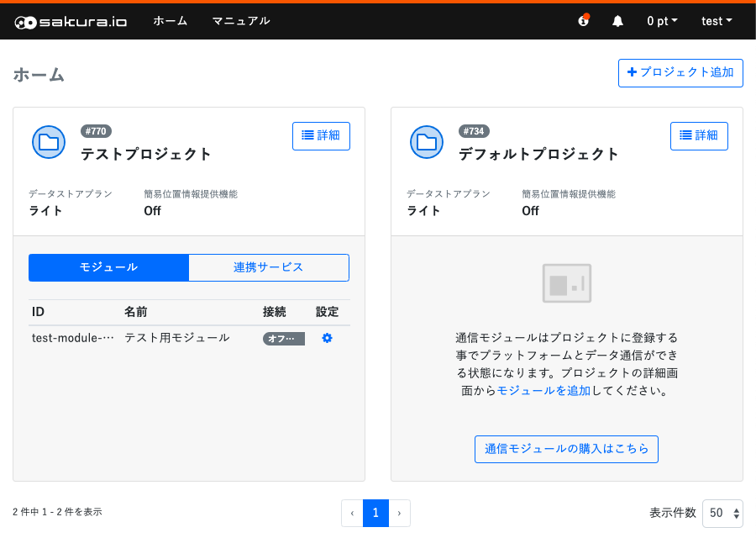Click the プロジェクト追加 button
The height and width of the screenshot is (538, 756).
pos(680,73)
